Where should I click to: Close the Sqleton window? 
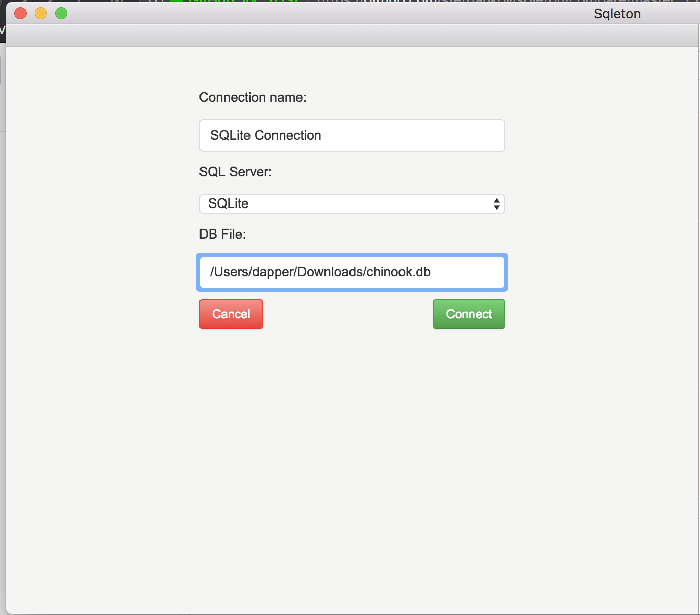[20, 13]
